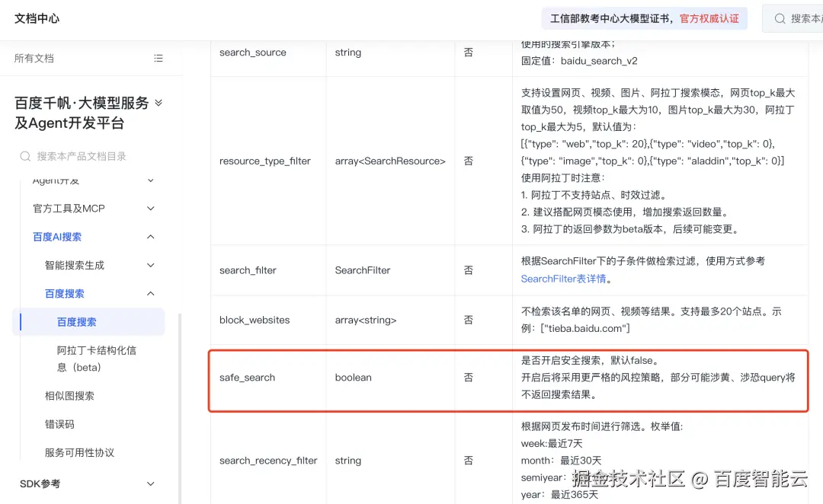
Task: Expand the product switcher double-chevron next to 百度千帆·大模型服务
Action: click(159, 103)
